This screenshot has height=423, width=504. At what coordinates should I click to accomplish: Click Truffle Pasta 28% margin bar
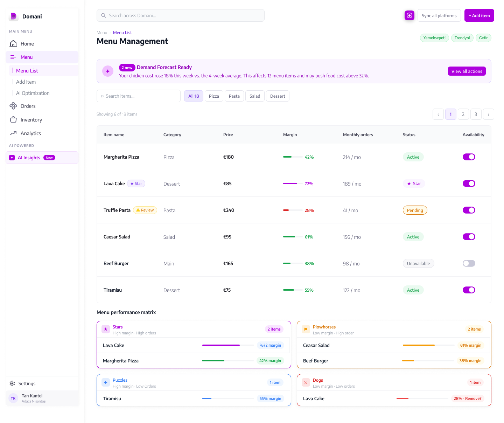293,210
